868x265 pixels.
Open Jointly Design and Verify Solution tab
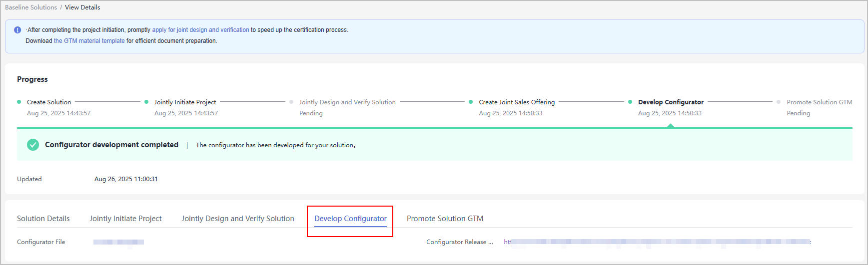click(238, 219)
